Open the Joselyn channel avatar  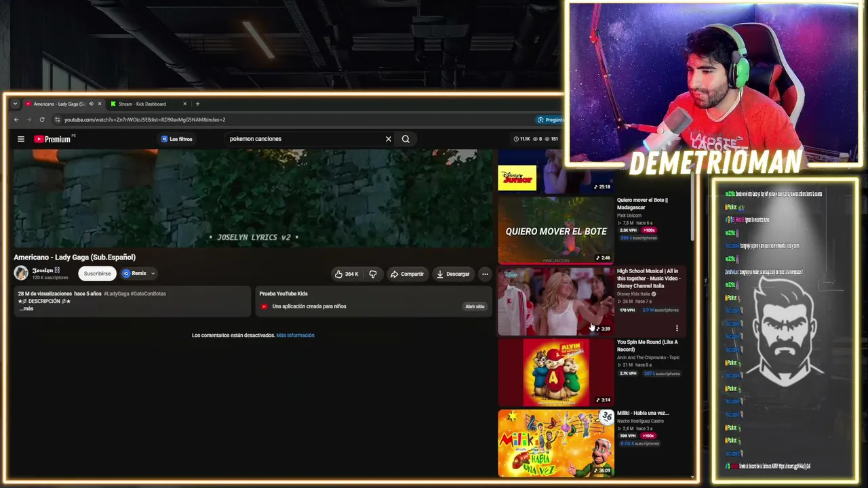click(x=21, y=273)
